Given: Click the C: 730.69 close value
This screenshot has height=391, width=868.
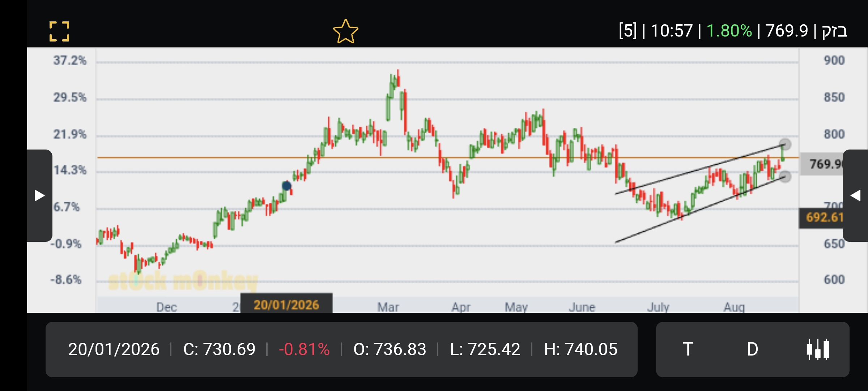Looking at the screenshot, I should click(x=219, y=349).
